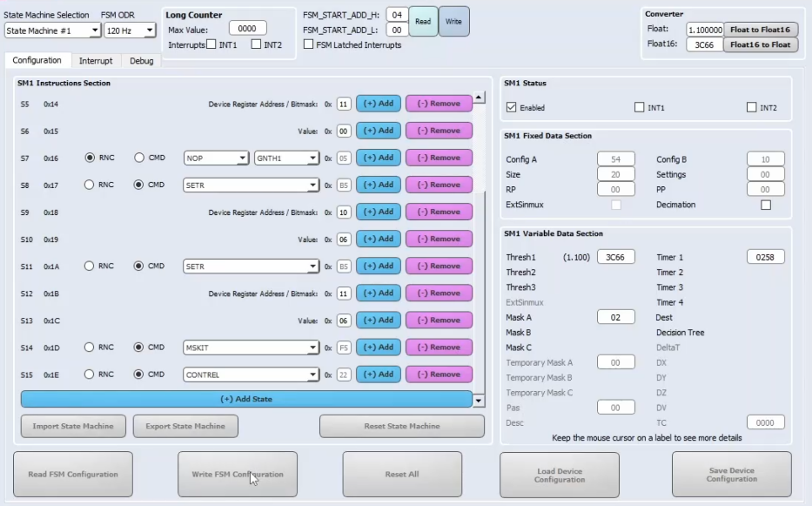Screen dimensions: 812x506
Task: Click the Reset All button
Action: (402, 475)
